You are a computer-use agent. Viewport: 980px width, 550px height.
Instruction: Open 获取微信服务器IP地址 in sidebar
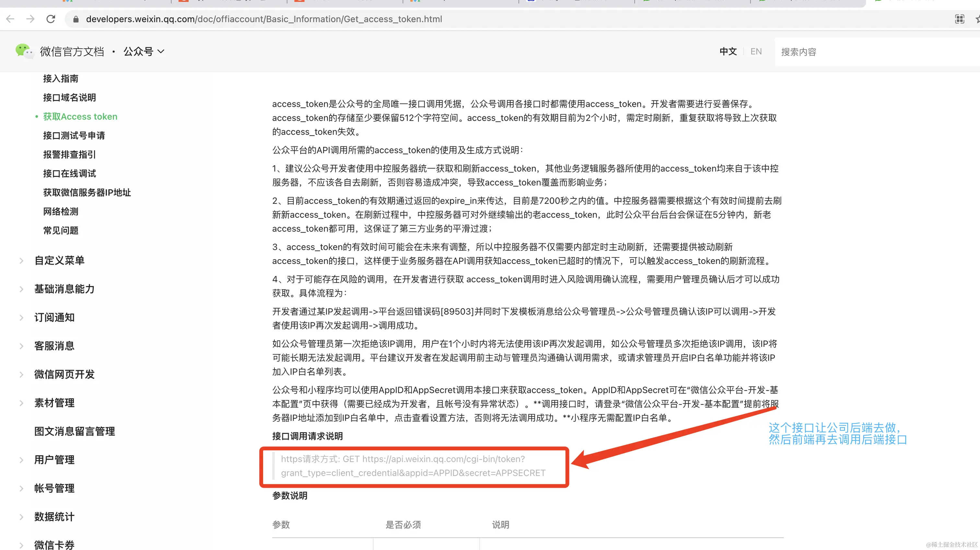(87, 192)
